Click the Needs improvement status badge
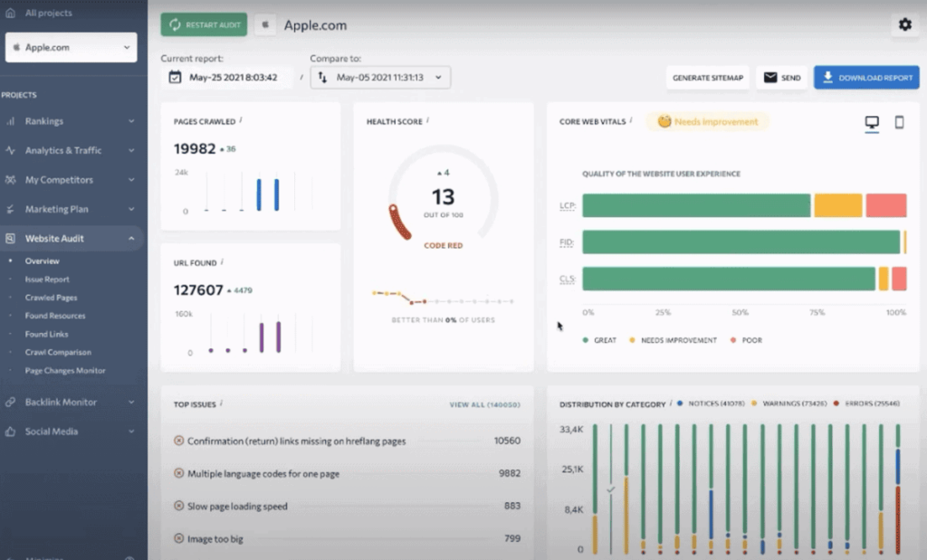 pyautogui.click(x=708, y=122)
